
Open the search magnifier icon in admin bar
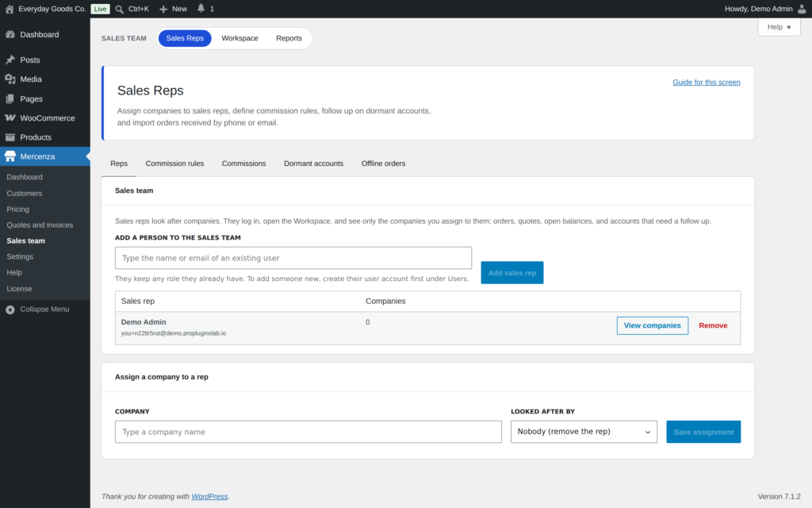coord(119,9)
